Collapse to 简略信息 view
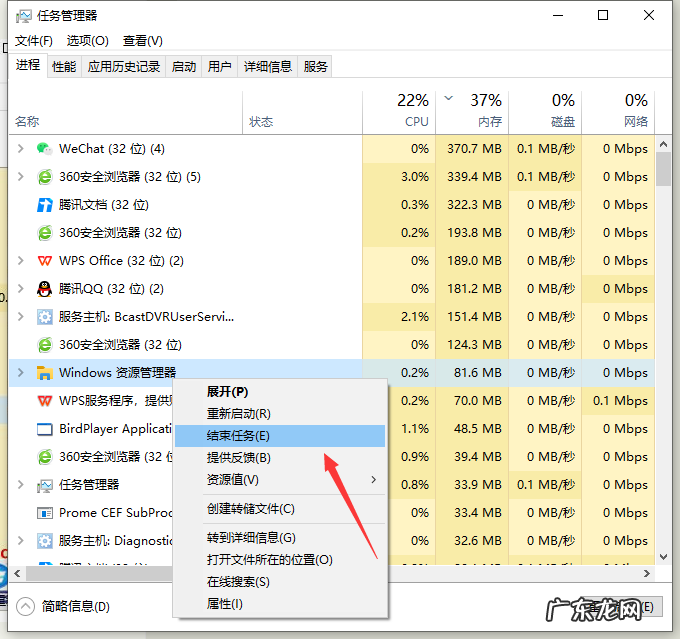The width and height of the screenshot is (680, 639). tap(63, 606)
